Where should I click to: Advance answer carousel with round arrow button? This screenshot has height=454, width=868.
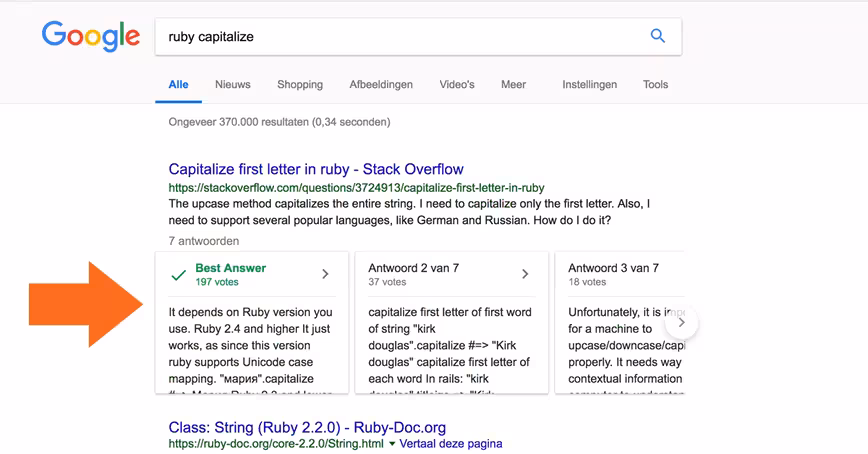[x=681, y=322]
